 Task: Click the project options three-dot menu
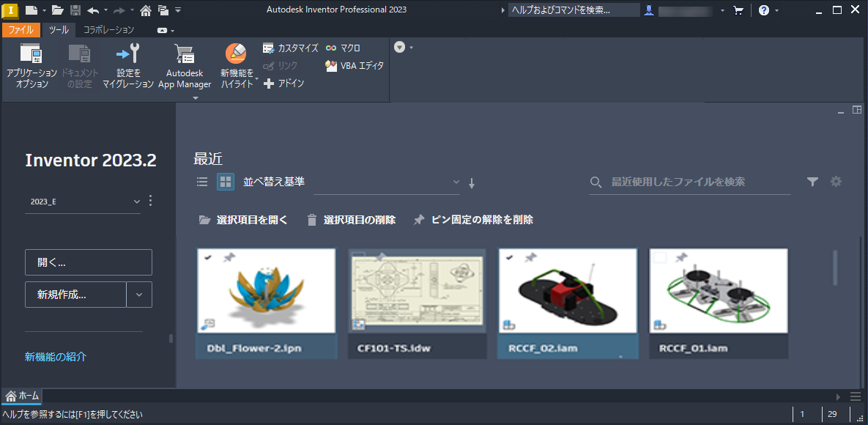151,201
